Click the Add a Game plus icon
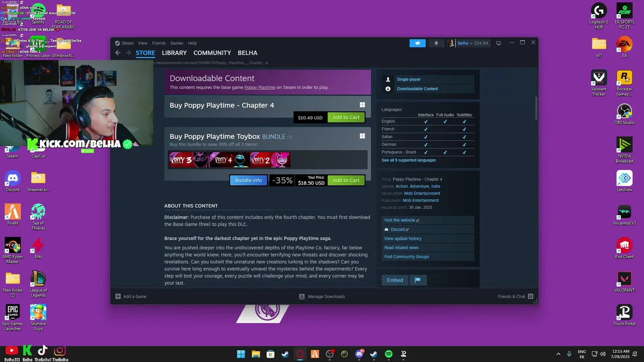Viewport: 644px width, 362px height. pos(118,297)
